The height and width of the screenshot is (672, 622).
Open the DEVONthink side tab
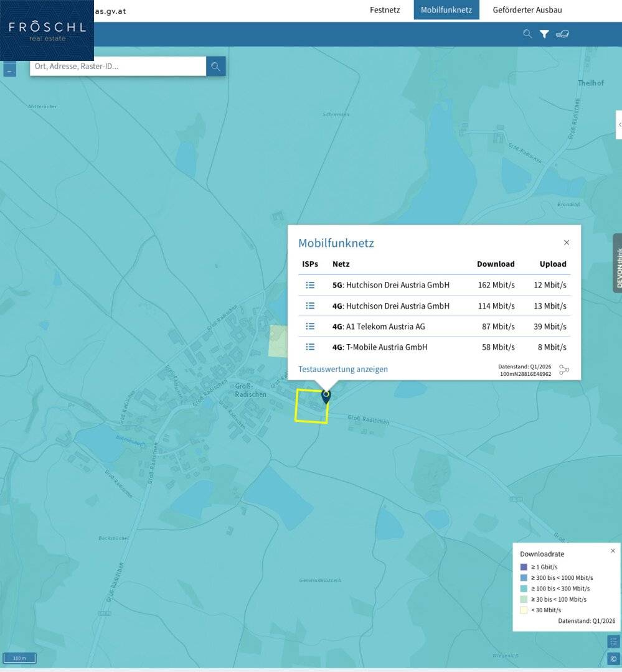618,263
